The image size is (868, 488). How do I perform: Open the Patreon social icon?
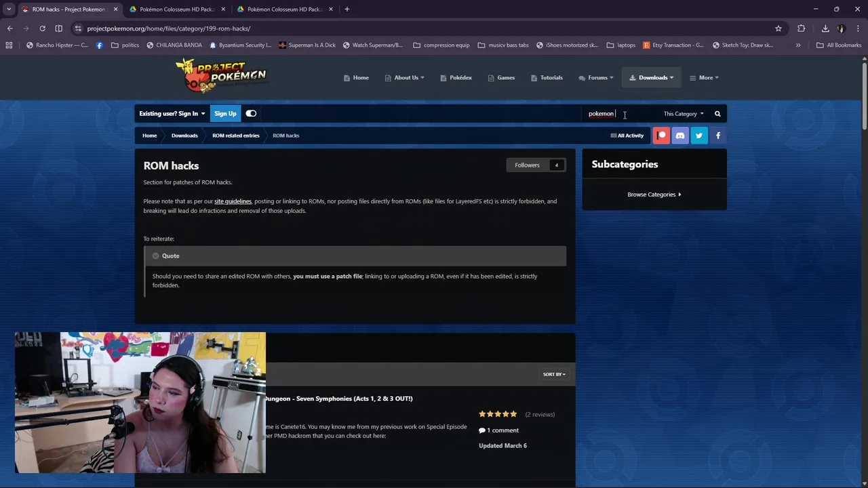[661, 136]
